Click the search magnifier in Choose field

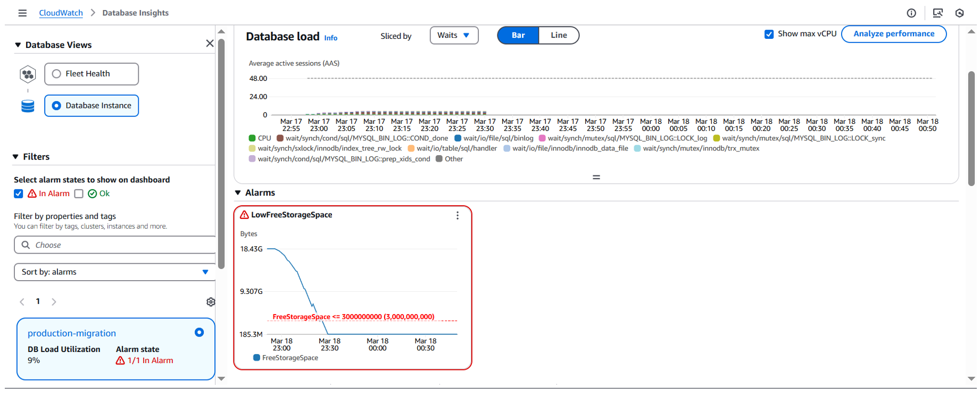click(x=26, y=245)
